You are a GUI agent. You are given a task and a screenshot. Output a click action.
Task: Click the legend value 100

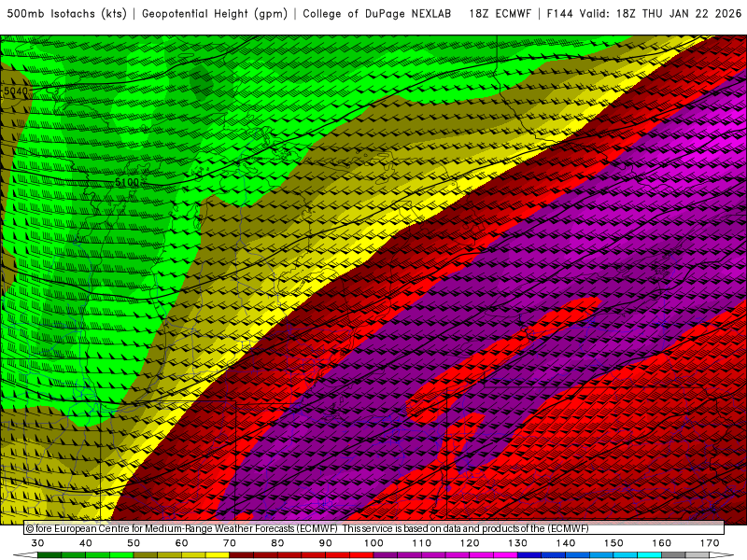coord(374,543)
